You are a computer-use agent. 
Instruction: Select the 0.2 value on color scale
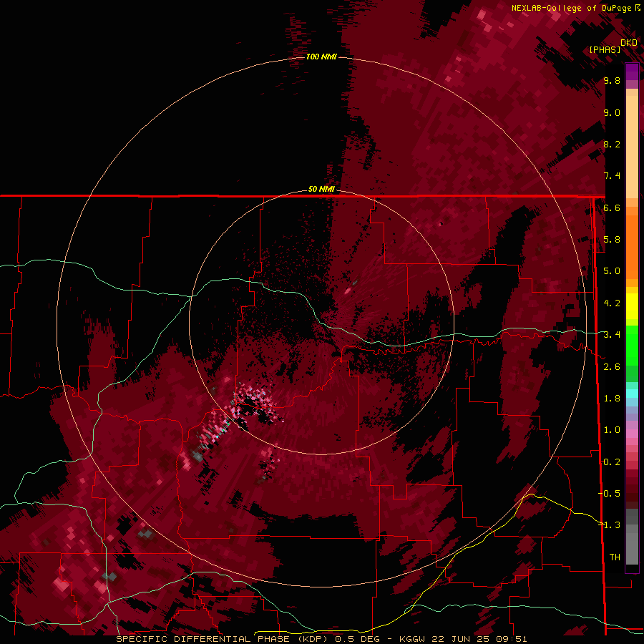click(612, 462)
